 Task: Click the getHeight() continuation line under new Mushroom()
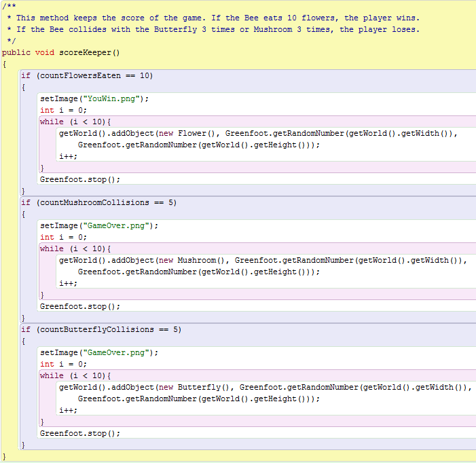pyautogui.click(x=199, y=272)
